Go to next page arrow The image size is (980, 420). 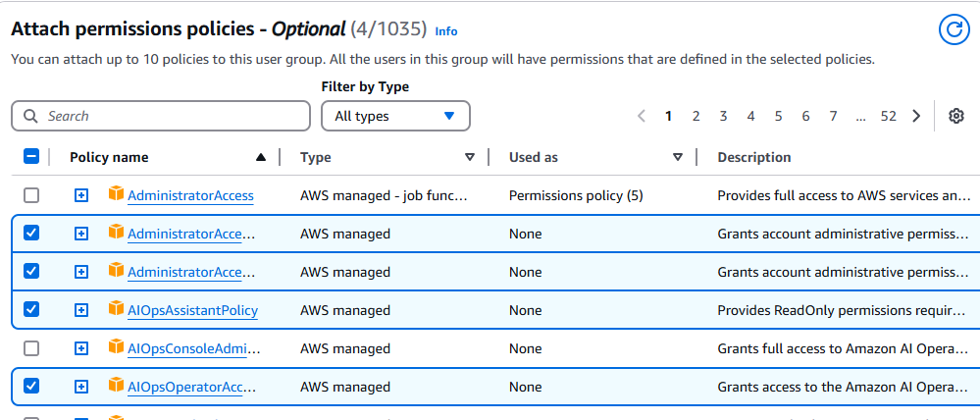tap(916, 116)
